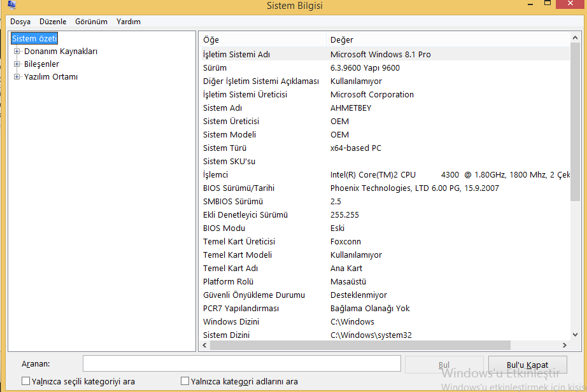Select the SMBIOS Sürümü row
Image resolution: width=587 pixels, height=392 pixels.
[x=385, y=202]
